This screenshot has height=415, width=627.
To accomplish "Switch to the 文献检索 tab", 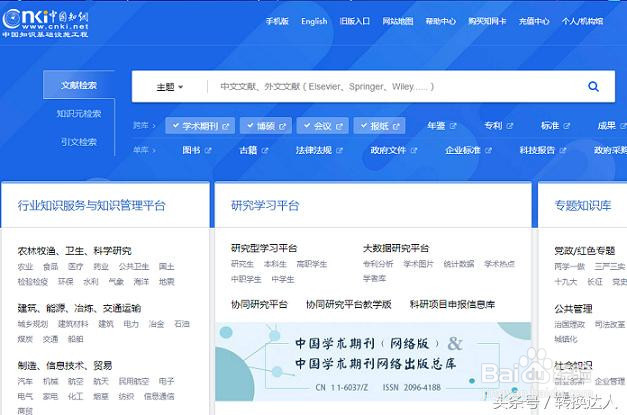I will [x=79, y=85].
